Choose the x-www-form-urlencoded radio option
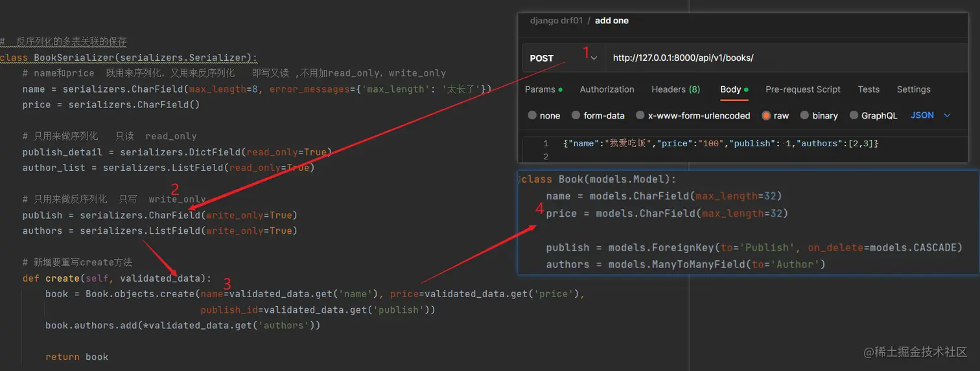This screenshot has height=371, width=980. (640, 115)
